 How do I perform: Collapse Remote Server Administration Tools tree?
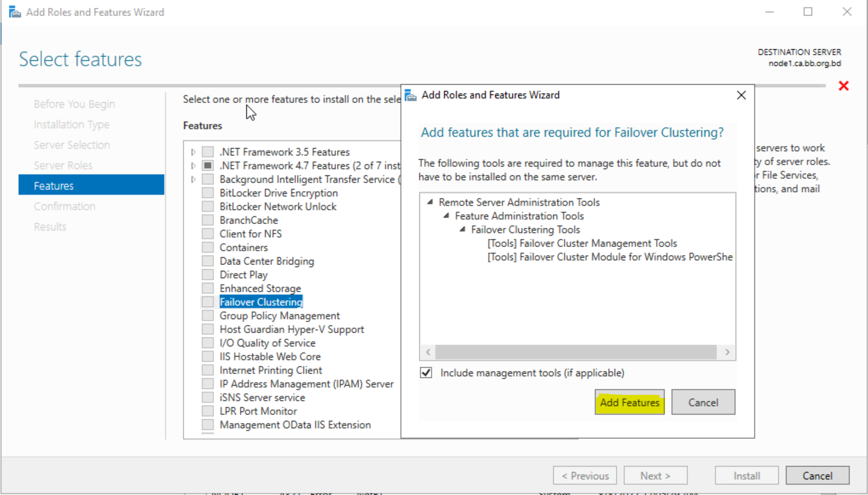[430, 202]
